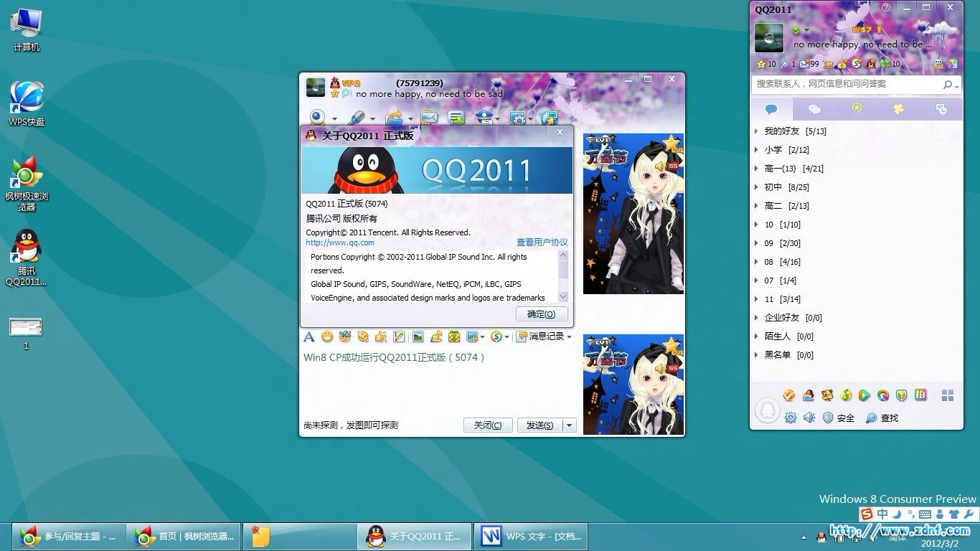The width and height of the screenshot is (980, 551).
Task: Open the 计算机 desktop icon
Action: 27,30
